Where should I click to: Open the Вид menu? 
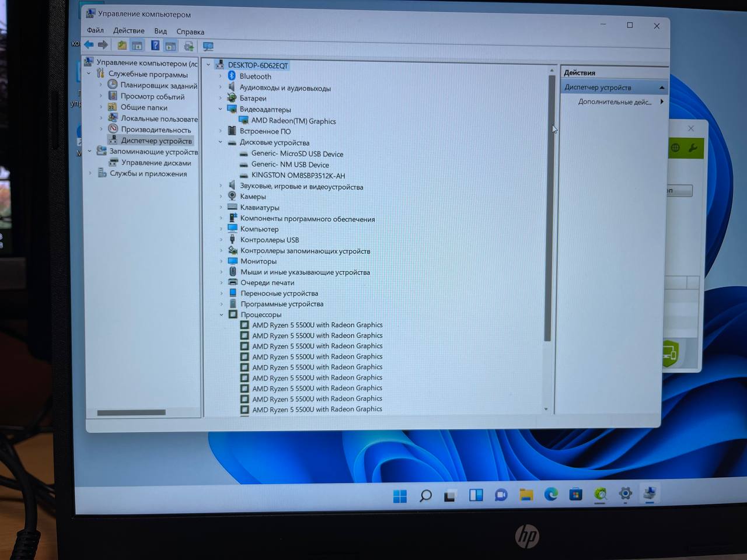[160, 32]
